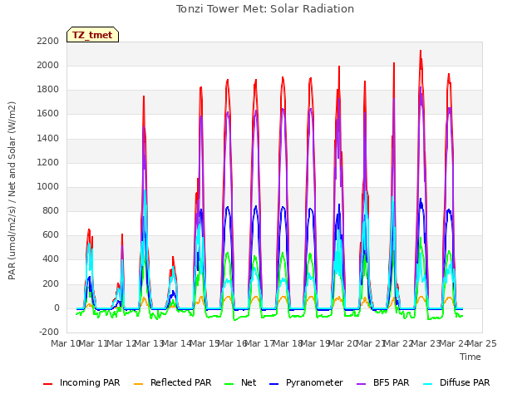Select the Pyranometer legend label
532x399 pixels.
(x=314, y=382)
